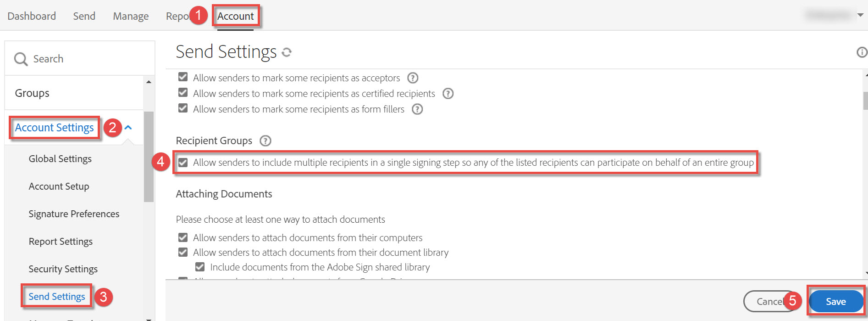Image resolution: width=868 pixels, height=321 pixels.
Task: Disable the recipient groups signing step checkbox
Action: 182,162
